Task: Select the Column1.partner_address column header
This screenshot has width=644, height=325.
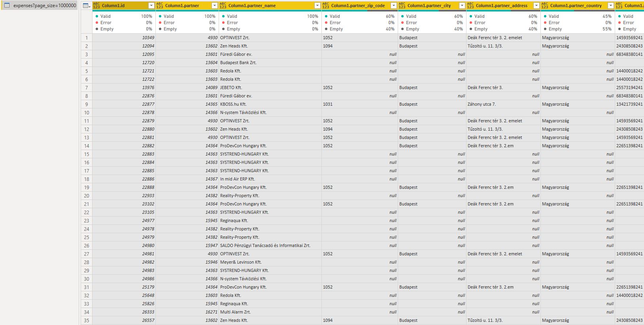Action: [x=503, y=6]
